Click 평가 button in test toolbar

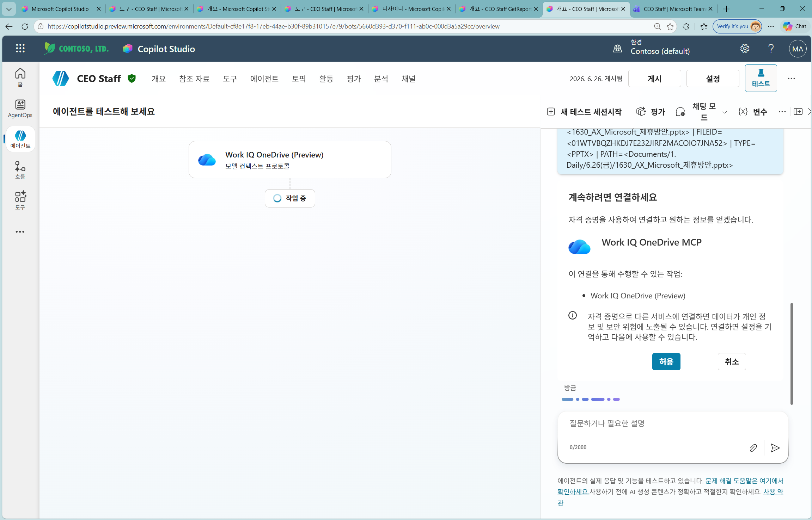[651, 112]
